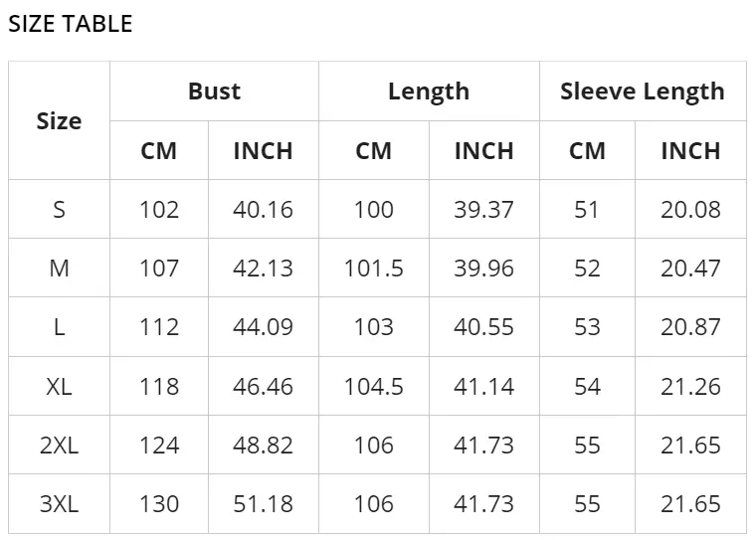Click the S size row label
Image resolution: width=756 pixels, height=540 pixels.
point(59,210)
